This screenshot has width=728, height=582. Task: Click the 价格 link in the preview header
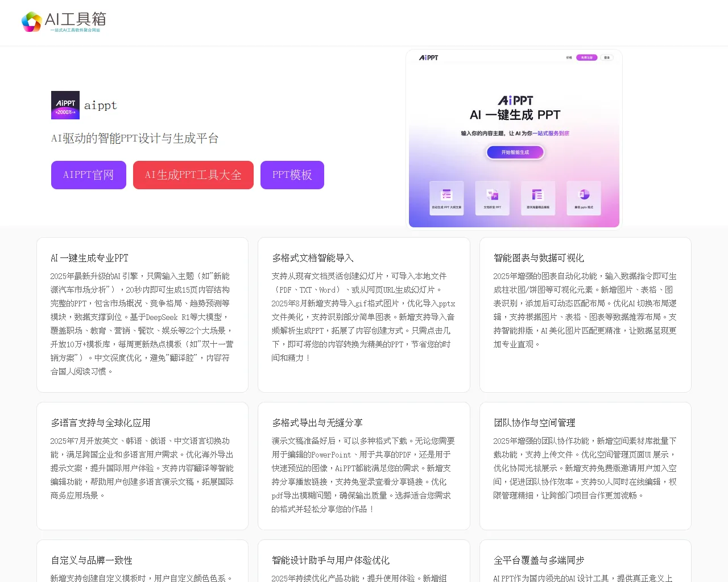pos(569,57)
